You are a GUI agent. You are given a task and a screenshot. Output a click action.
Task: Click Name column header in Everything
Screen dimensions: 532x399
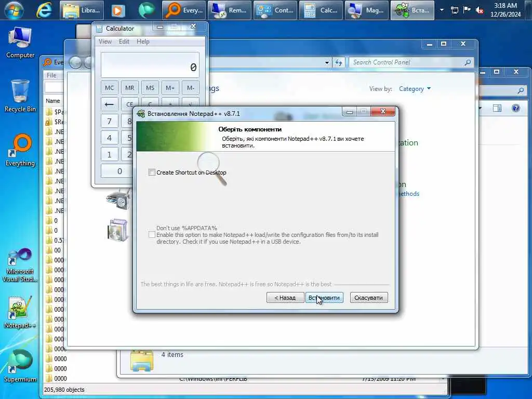(53, 101)
